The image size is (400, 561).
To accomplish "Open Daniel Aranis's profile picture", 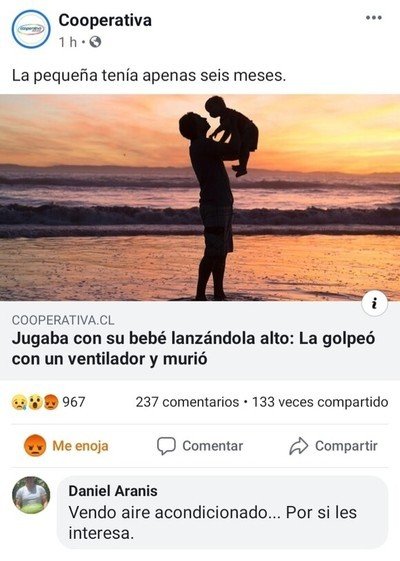I will pos(31,495).
